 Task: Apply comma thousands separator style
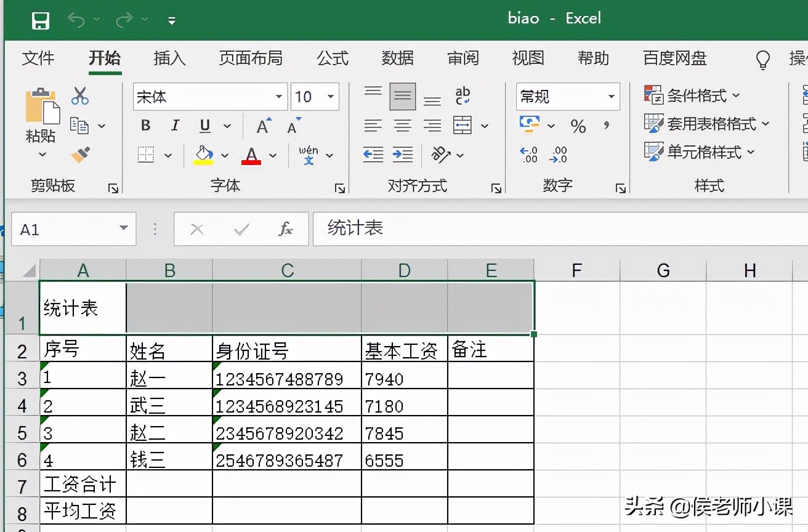607,126
